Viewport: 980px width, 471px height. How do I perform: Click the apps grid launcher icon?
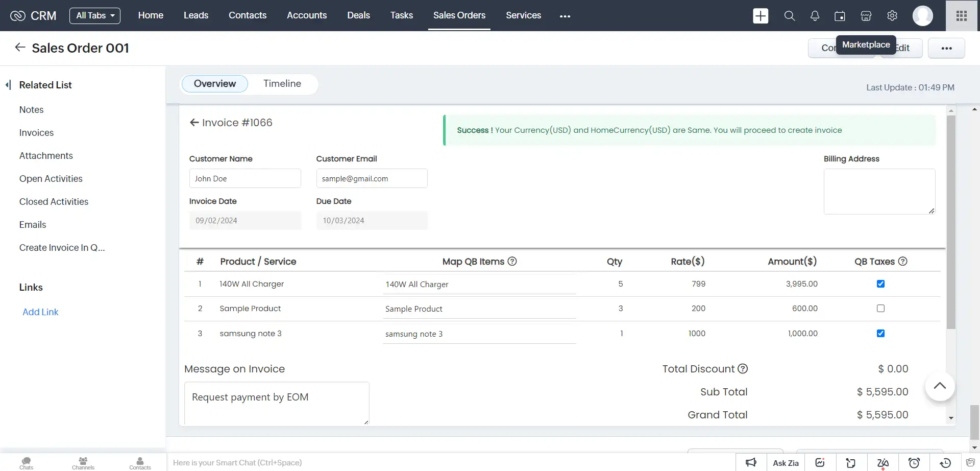[962, 16]
